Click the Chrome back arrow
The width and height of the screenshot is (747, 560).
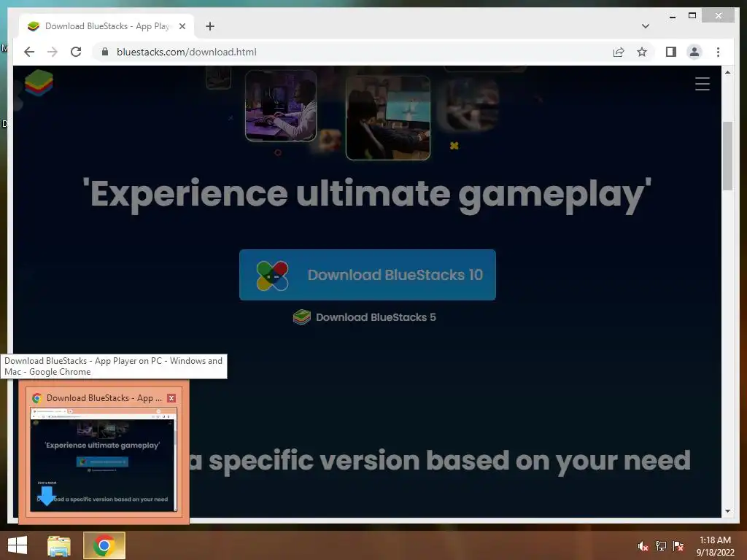29,52
